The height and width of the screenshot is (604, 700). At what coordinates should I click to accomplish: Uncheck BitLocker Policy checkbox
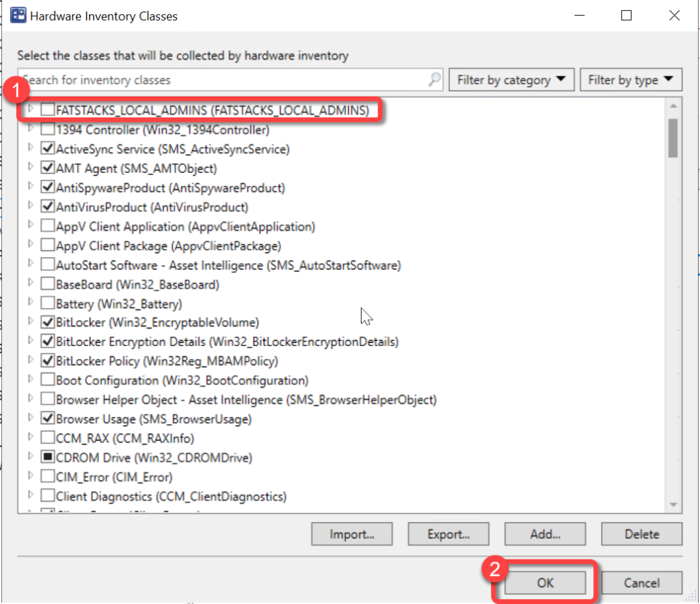pos(47,360)
